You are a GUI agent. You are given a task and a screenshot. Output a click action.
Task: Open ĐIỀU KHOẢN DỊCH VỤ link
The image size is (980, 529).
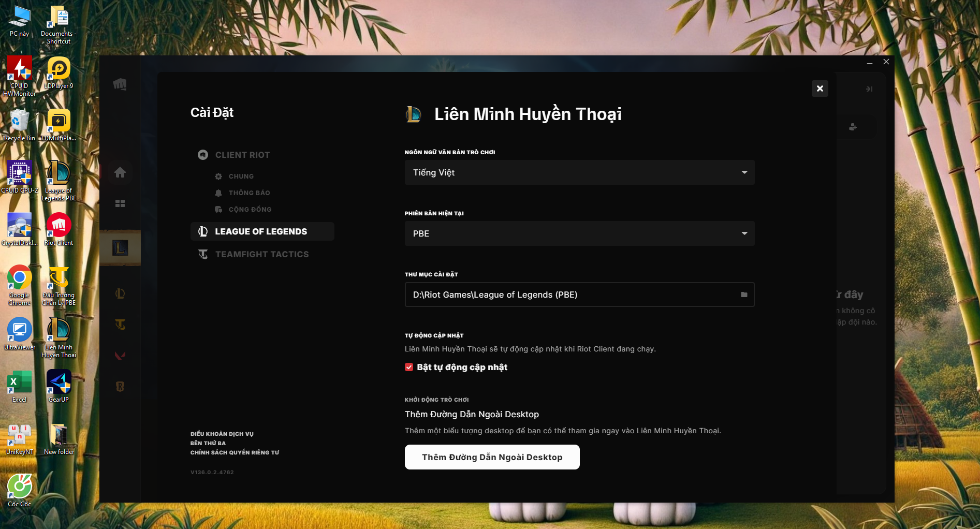pyautogui.click(x=222, y=434)
